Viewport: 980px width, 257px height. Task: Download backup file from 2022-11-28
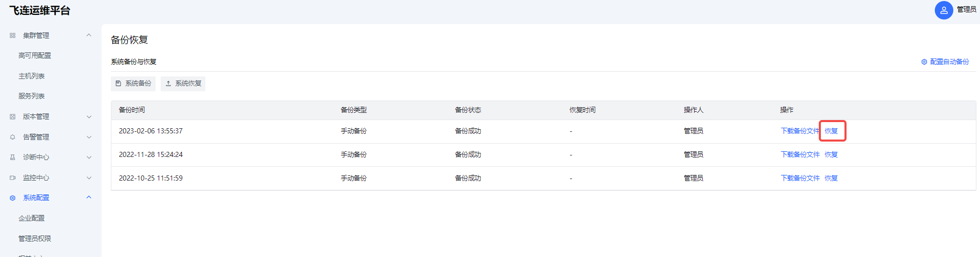[x=800, y=154]
